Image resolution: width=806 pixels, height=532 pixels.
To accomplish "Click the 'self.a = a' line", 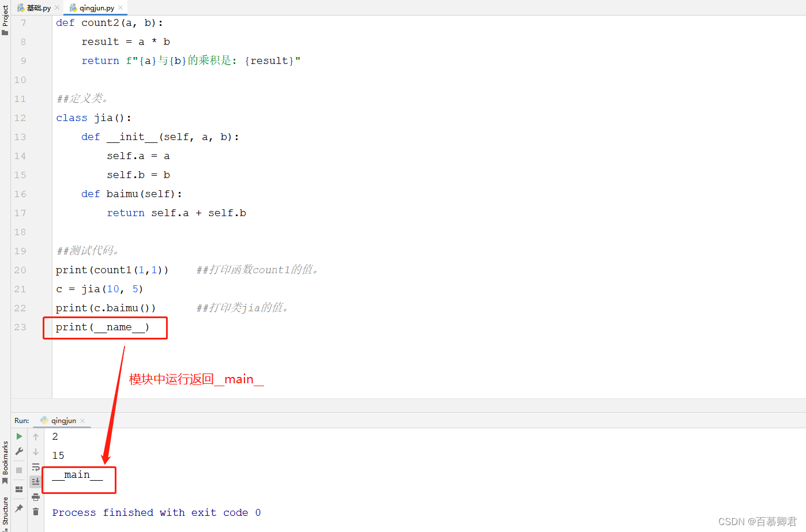I will point(138,156).
